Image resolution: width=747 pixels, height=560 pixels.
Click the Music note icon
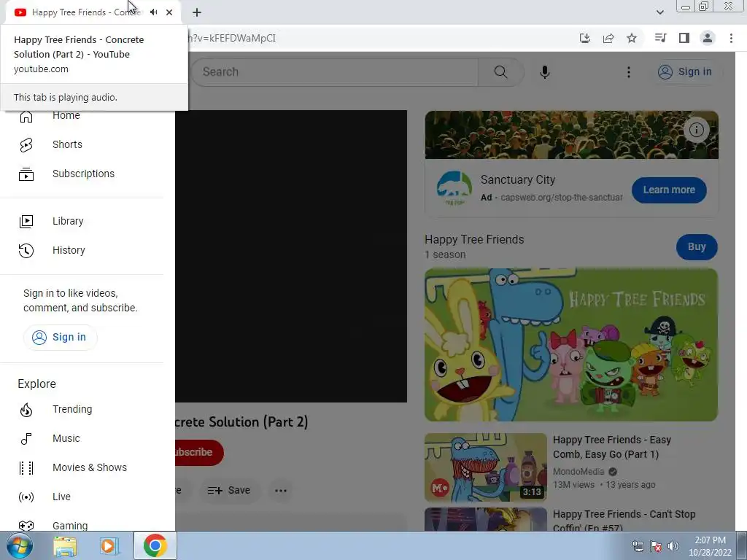(26, 438)
